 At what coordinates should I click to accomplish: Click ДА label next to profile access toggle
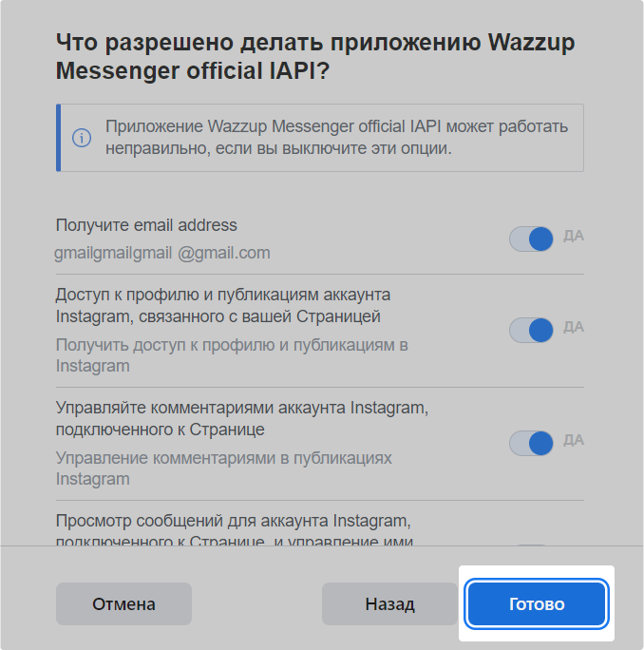(574, 327)
